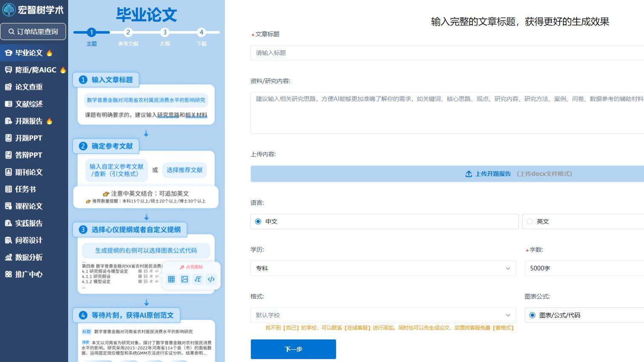Click the code icon in the outline example
The height and width of the screenshot is (362, 644).
pyautogui.click(x=211, y=279)
